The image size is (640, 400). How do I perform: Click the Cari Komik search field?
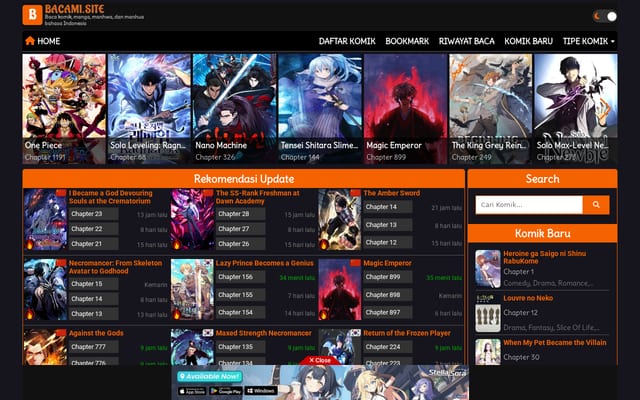point(529,204)
